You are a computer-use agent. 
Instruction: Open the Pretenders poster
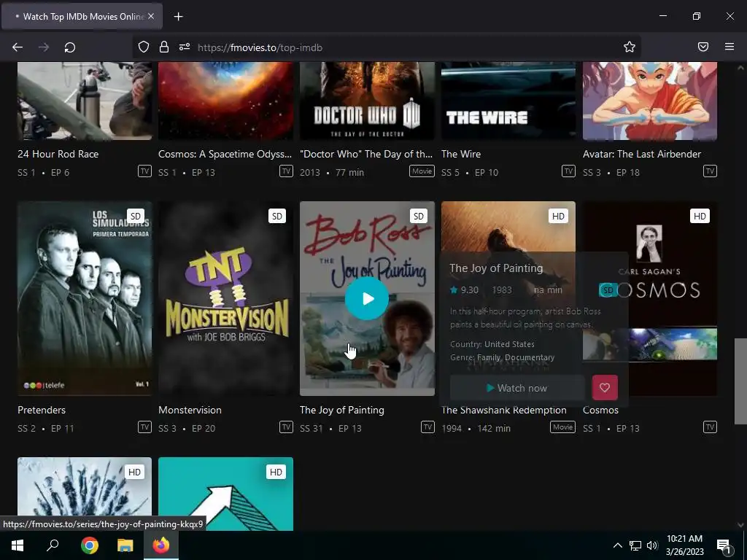(x=85, y=298)
